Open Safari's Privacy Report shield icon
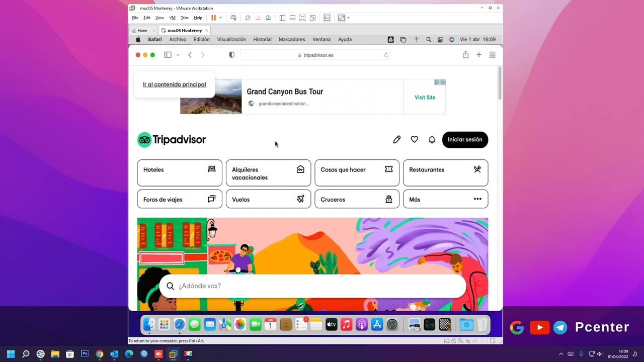 click(231, 54)
